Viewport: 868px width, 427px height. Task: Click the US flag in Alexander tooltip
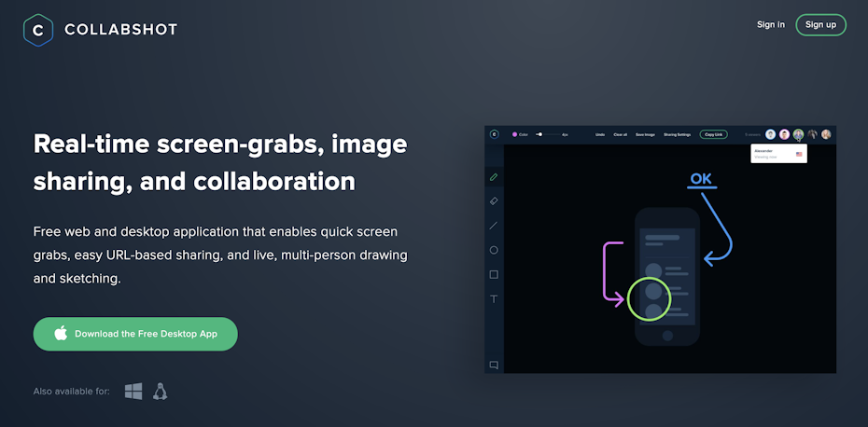point(799,154)
